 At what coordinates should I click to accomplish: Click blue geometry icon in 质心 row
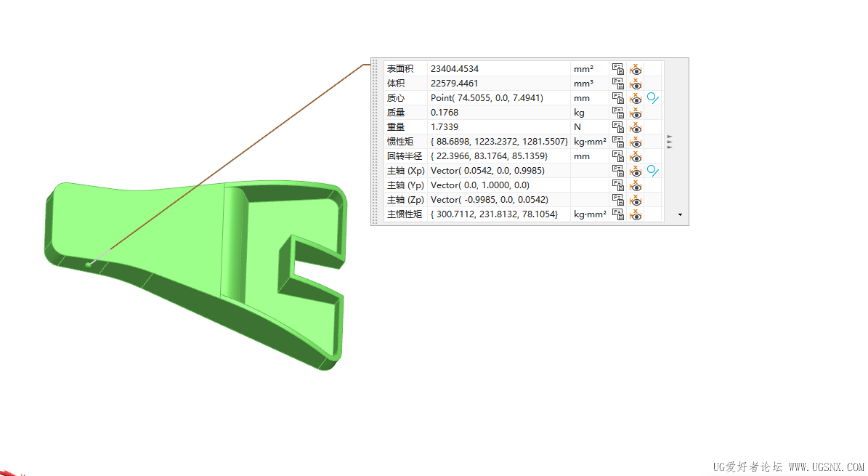(653, 98)
